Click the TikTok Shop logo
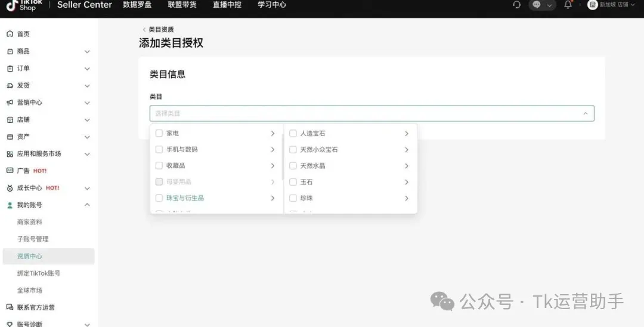The image size is (644, 327). [x=21, y=5]
